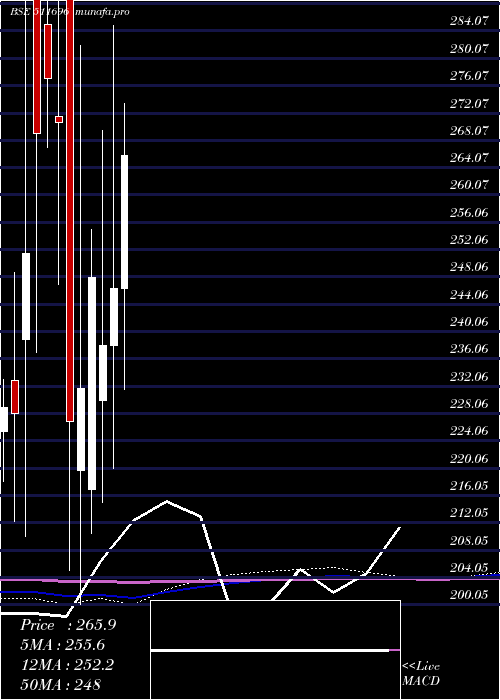500x700 pixels.
Task: Click the 264.07 price axis label
Action: pyautogui.click(x=469, y=158)
